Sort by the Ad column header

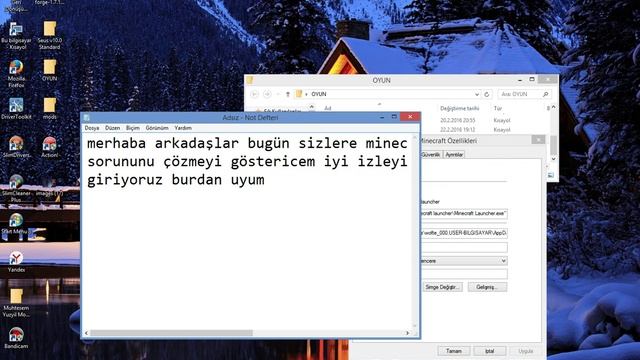click(x=328, y=109)
